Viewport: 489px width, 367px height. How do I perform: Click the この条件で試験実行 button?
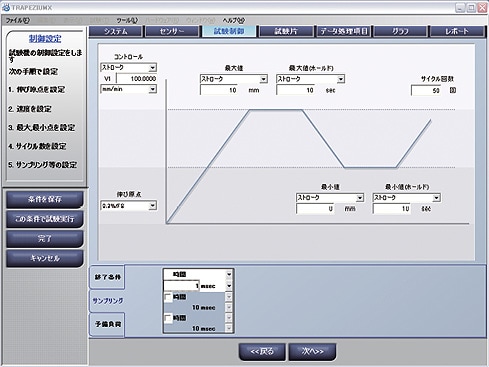[45, 219]
